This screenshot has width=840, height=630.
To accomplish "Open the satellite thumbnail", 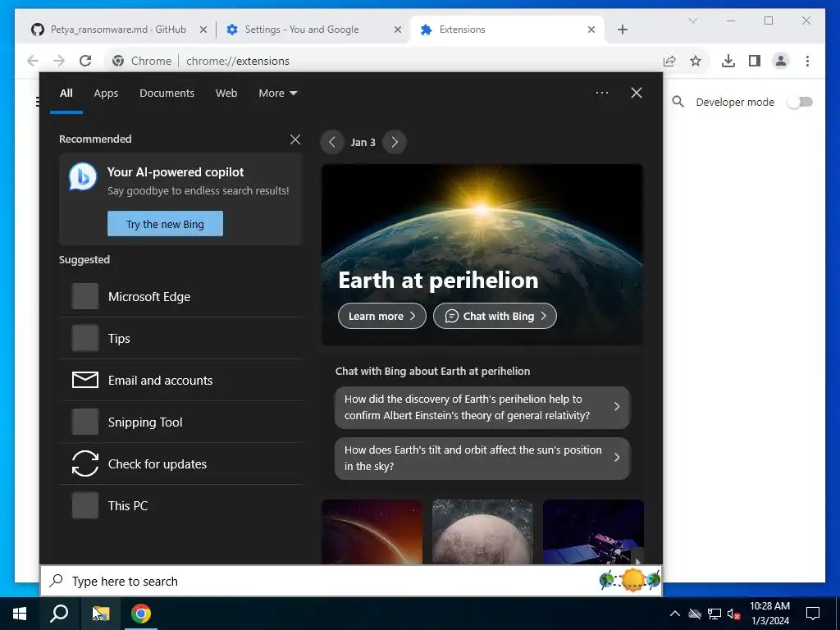I will (593, 532).
